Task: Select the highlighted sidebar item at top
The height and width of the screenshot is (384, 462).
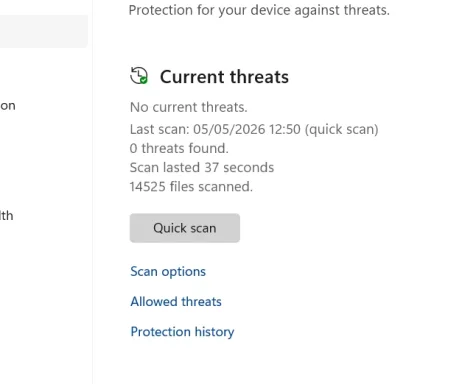Action: pyautogui.click(x=44, y=31)
